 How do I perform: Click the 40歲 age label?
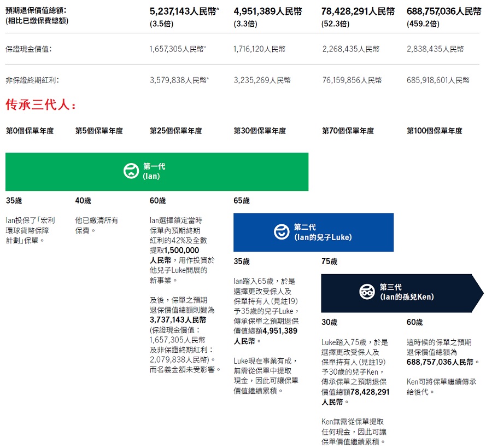83,201
